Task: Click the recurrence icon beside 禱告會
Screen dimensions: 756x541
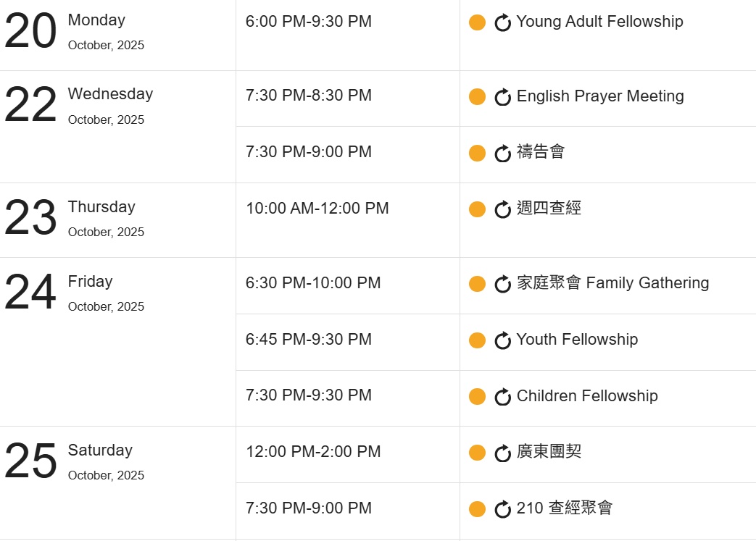Action: pos(503,154)
